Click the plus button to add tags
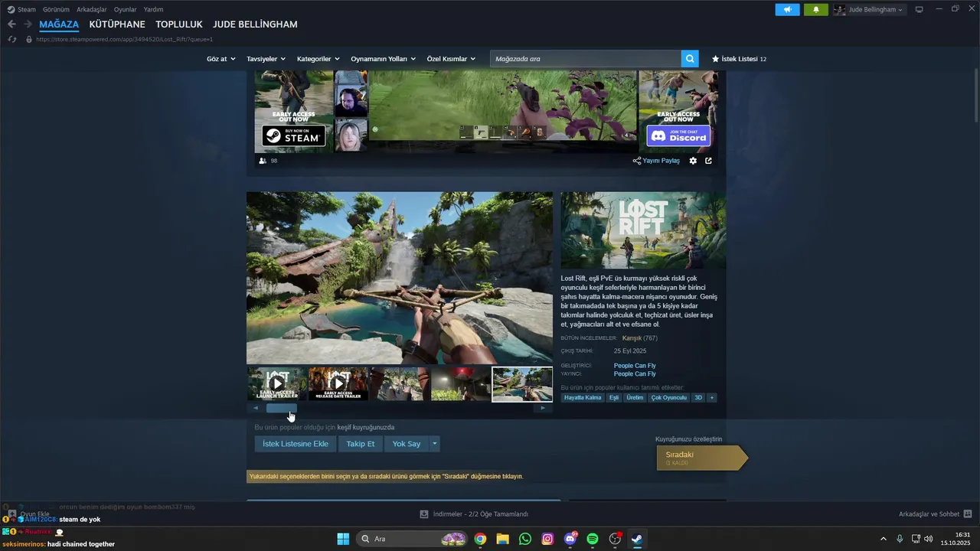 (712, 398)
